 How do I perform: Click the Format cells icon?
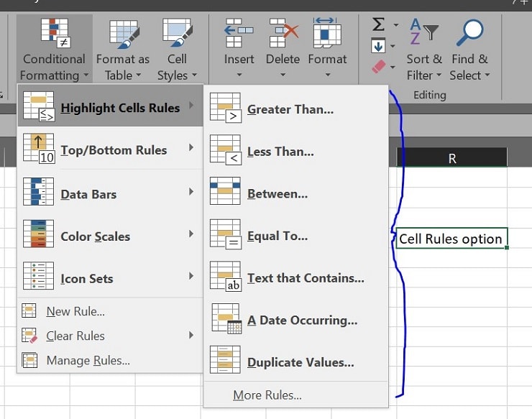tap(327, 32)
